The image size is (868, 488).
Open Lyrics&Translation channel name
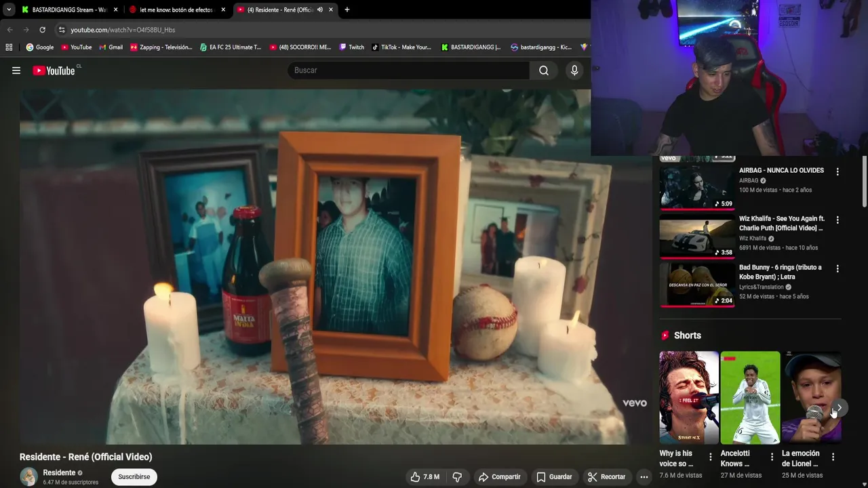761,287
